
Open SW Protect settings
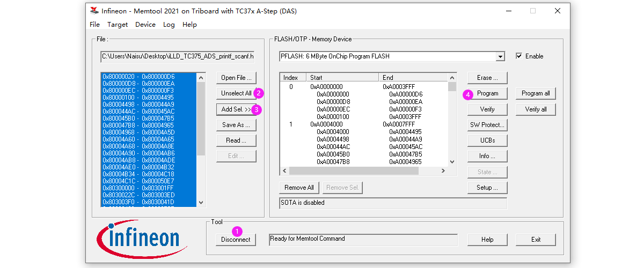(487, 125)
